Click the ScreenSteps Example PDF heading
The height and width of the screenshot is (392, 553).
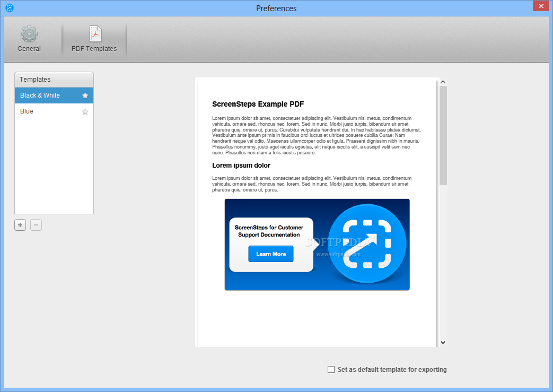coord(258,104)
